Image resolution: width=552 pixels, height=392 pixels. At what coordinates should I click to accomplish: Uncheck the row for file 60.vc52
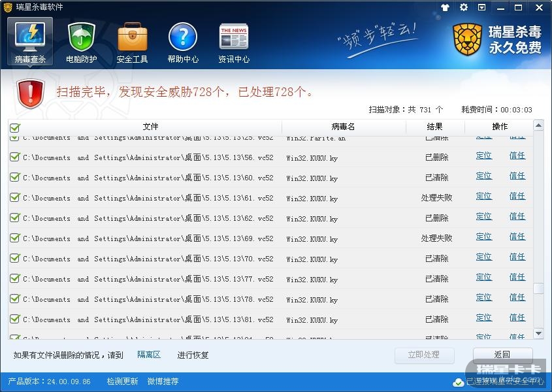tap(15, 177)
